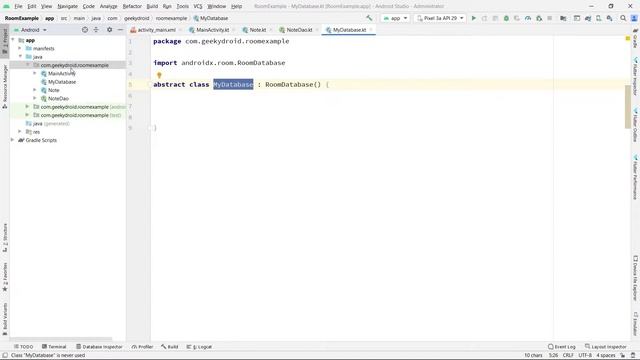Toggle the Gradle side tab on right

pos(636,38)
